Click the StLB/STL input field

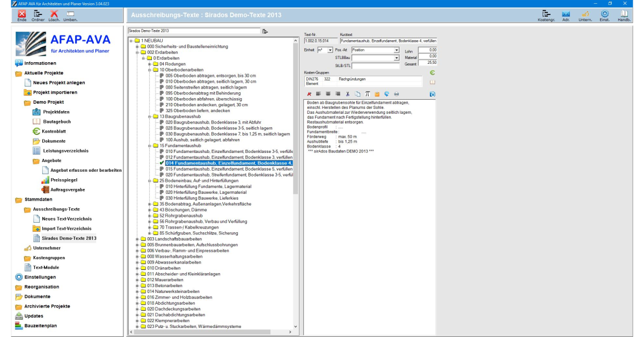375,66
